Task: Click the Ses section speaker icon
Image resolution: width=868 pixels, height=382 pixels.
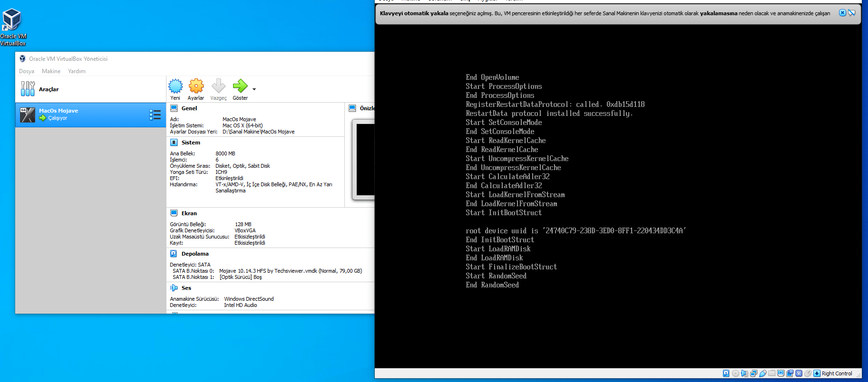Action: (x=174, y=288)
